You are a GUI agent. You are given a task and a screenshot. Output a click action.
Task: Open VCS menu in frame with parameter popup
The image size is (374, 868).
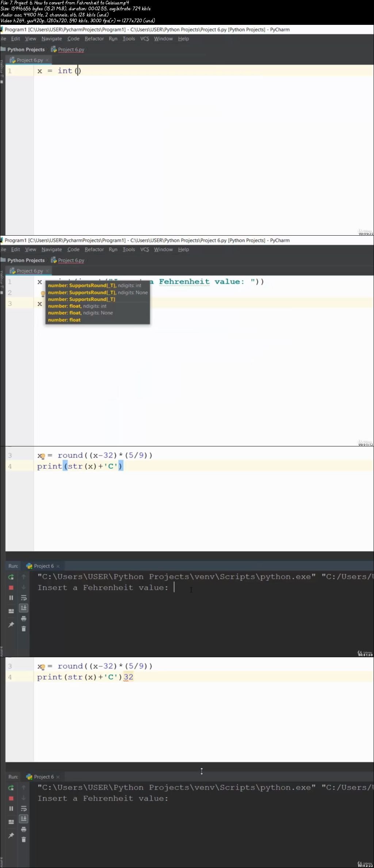tap(145, 250)
